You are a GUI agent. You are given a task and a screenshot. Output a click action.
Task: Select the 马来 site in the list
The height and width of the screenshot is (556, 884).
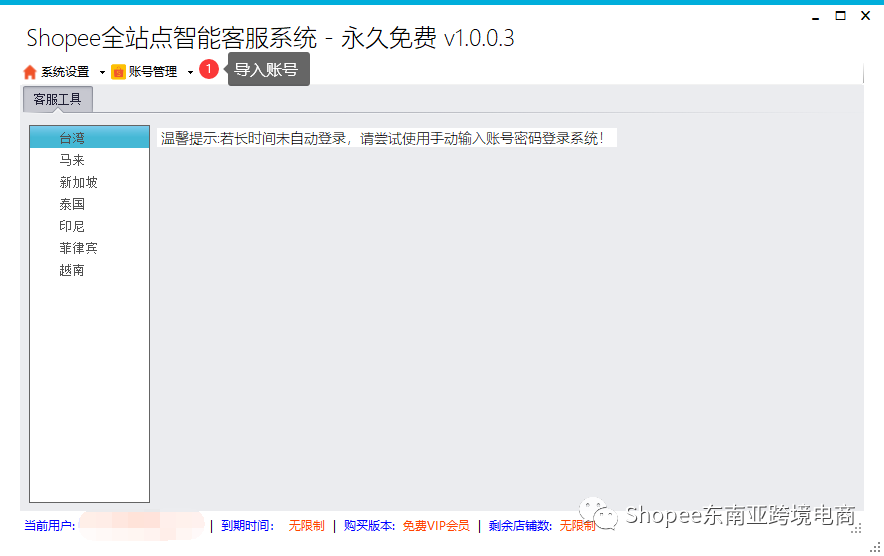click(x=90, y=160)
